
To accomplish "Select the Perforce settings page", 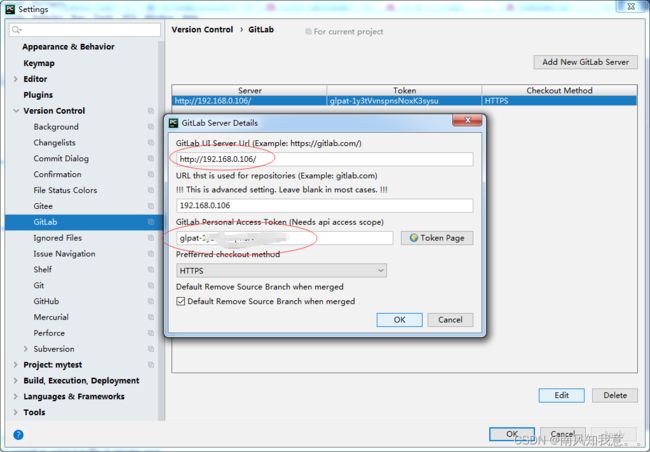I will pyautogui.click(x=49, y=333).
